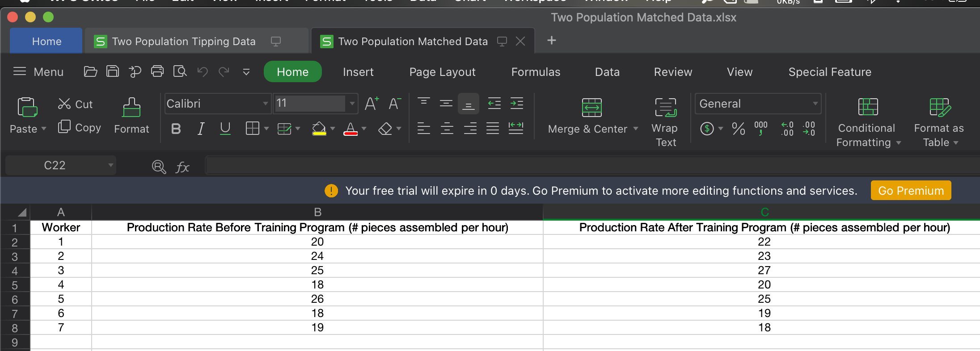Open the Data ribbon tab
980x351 pixels.
click(x=607, y=72)
